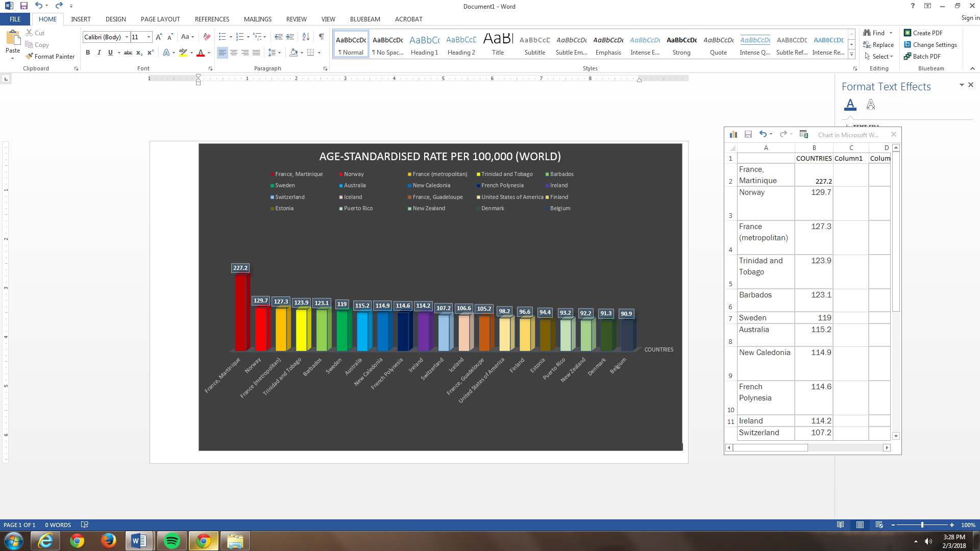Open Spotify from the taskbar

pyautogui.click(x=171, y=541)
